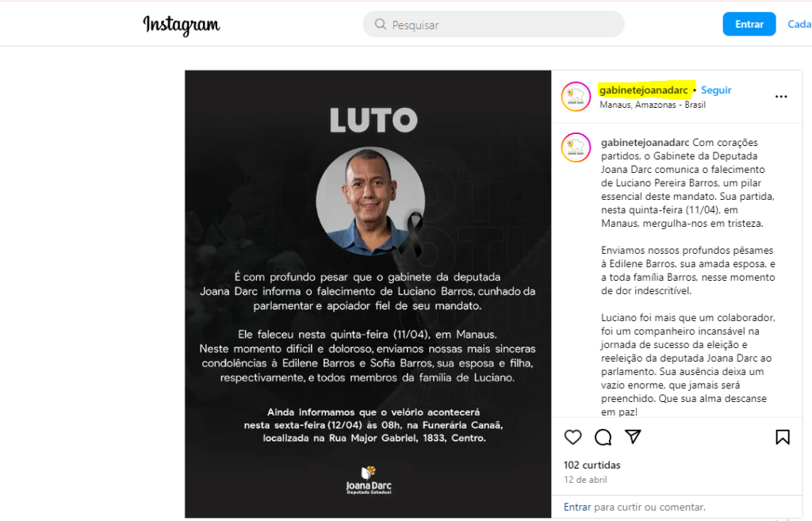This screenshot has width=812, height=521.
Task: Open highlighted gabinetejoanadarc username in header
Action: point(644,90)
